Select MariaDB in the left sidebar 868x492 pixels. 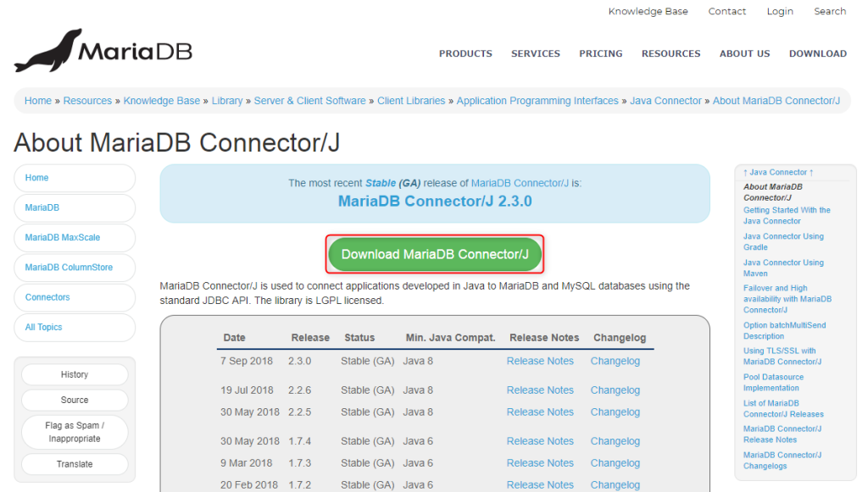[x=75, y=207]
